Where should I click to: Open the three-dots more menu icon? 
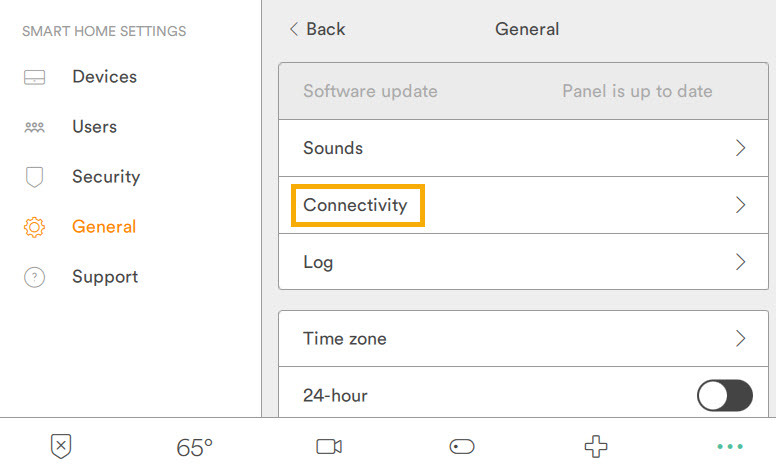point(730,447)
